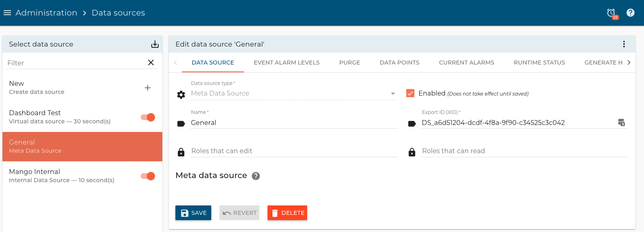This screenshot has height=232, width=644.
Task: Click the Delete button
Action: 287,213
